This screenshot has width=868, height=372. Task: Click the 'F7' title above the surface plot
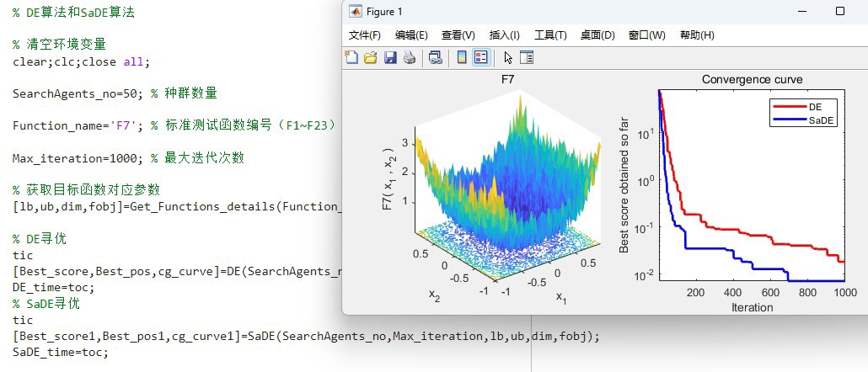pos(507,80)
